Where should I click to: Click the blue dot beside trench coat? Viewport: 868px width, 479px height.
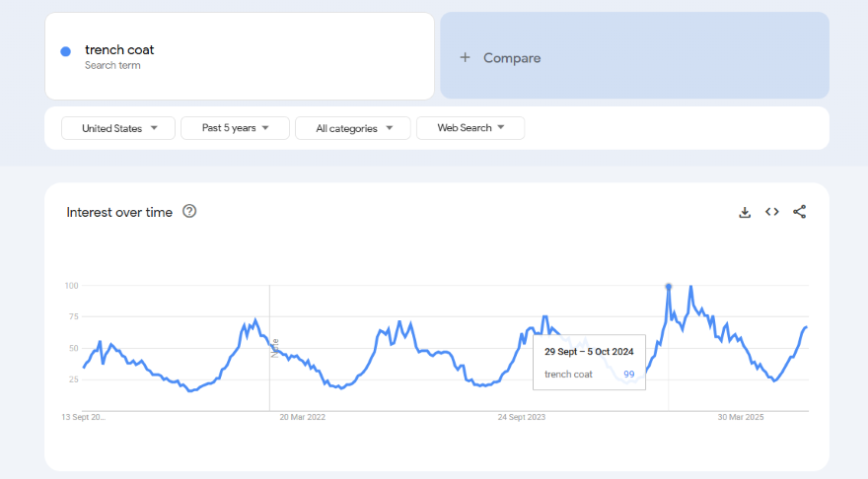[x=65, y=51]
